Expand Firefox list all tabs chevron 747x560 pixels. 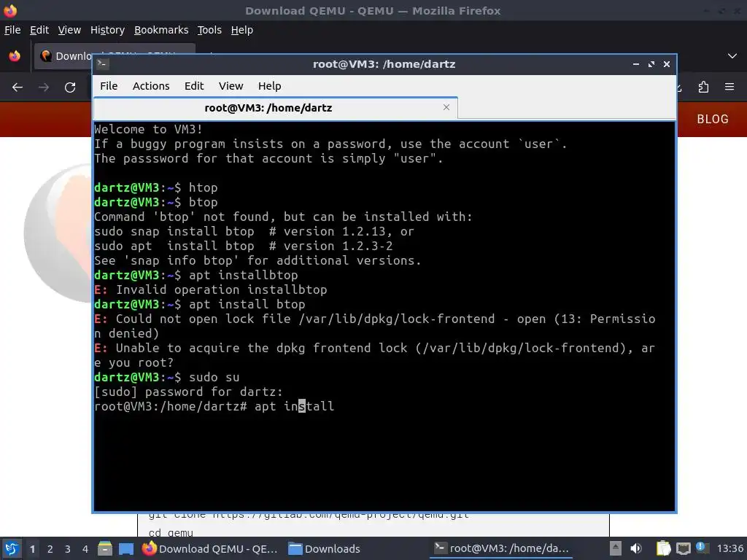732,56
